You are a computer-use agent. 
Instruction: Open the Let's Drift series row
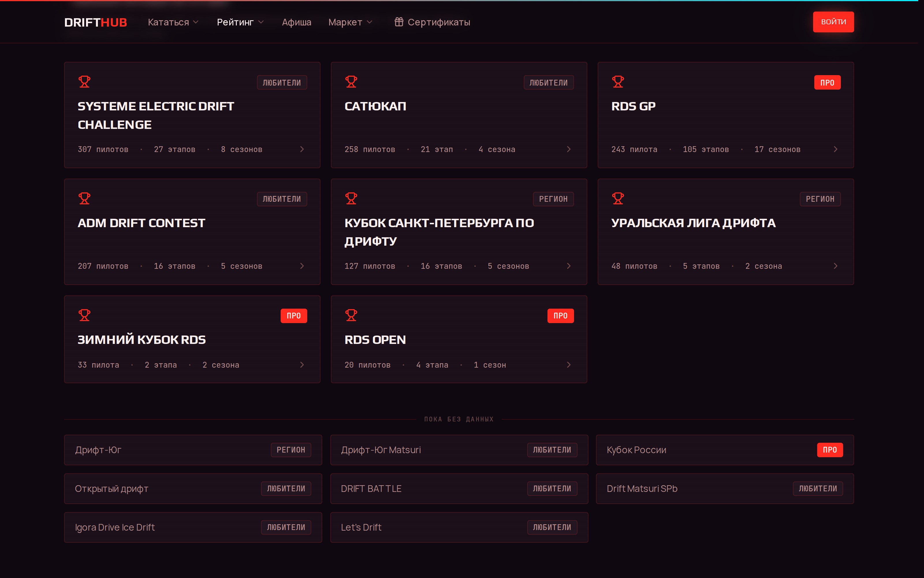pos(459,527)
